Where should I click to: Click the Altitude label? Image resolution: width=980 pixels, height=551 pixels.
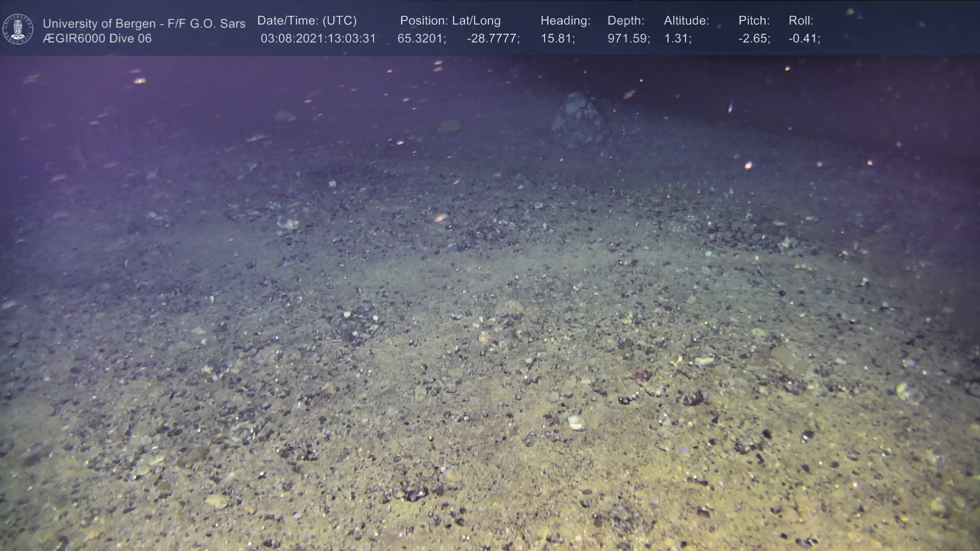[686, 21]
